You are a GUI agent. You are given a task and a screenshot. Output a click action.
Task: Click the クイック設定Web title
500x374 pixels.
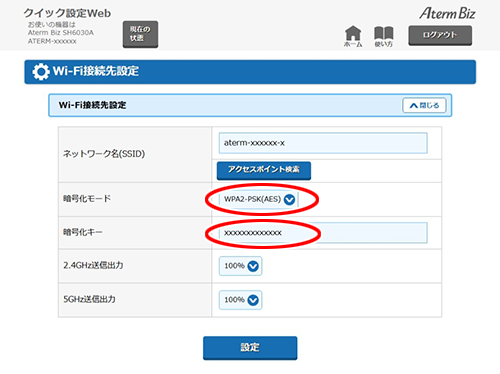click(x=67, y=13)
